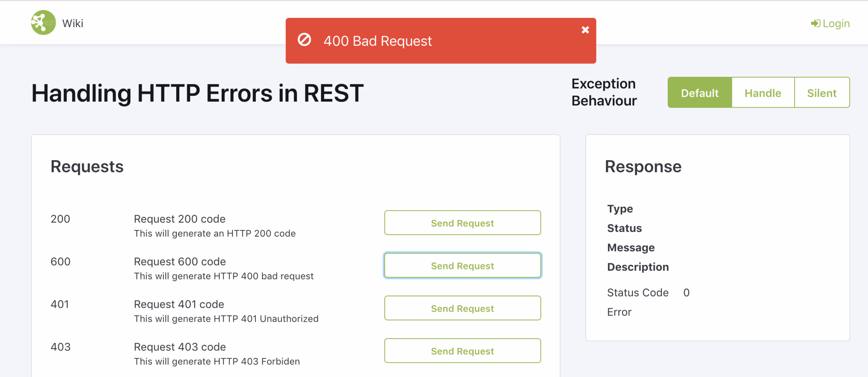
Task: Click the Requests panel heading
Action: coord(87,166)
